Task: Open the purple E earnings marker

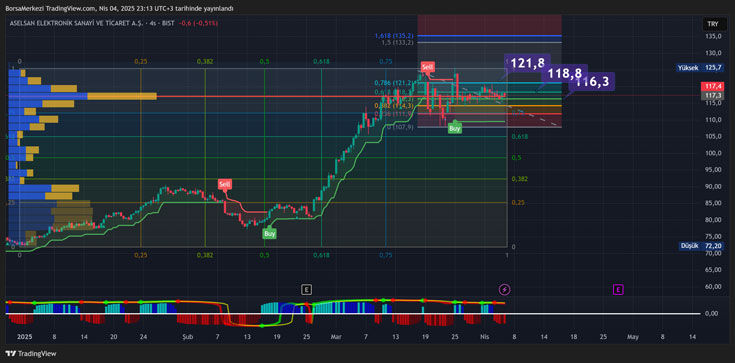Action: 618,289
